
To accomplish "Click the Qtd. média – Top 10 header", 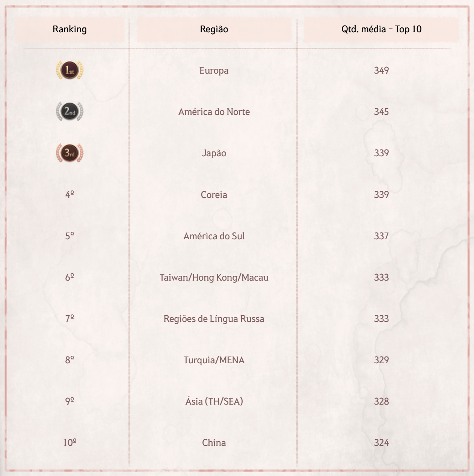I will click(381, 29).
